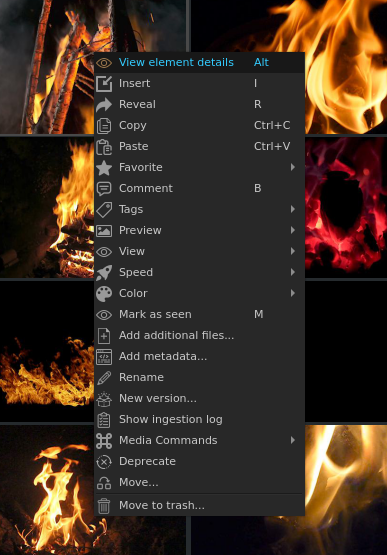Image resolution: width=387 pixels, height=555 pixels.
Task: Click the Tags label icon
Action: [104, 210]
